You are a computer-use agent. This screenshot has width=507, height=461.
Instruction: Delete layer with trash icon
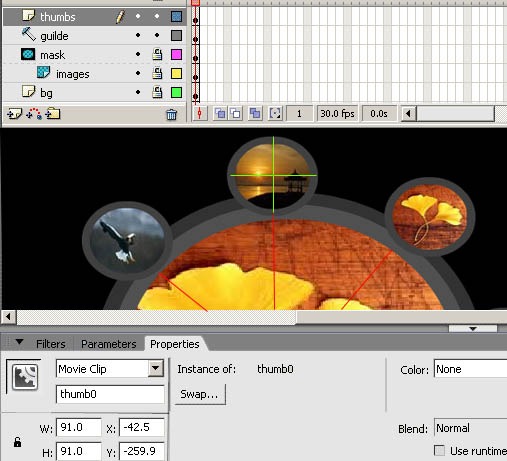click(171, 115)
